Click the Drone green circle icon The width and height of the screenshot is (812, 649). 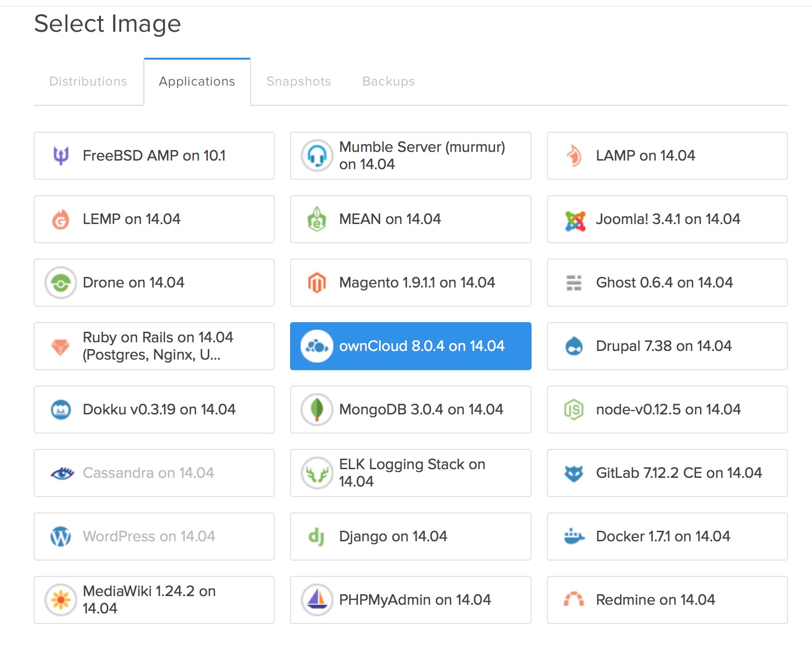61,283
